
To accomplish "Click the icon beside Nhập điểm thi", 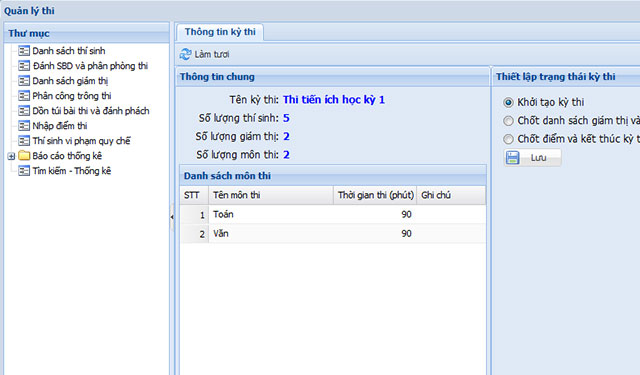I will tap(24, 126).
